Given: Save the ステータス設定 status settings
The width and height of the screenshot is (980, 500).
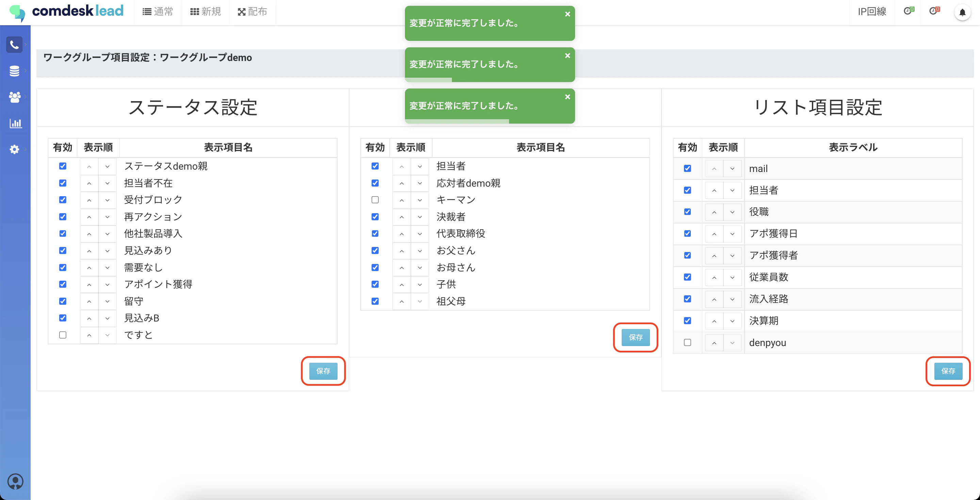Looking at the screenshot, I should click(x=323, y=371).
